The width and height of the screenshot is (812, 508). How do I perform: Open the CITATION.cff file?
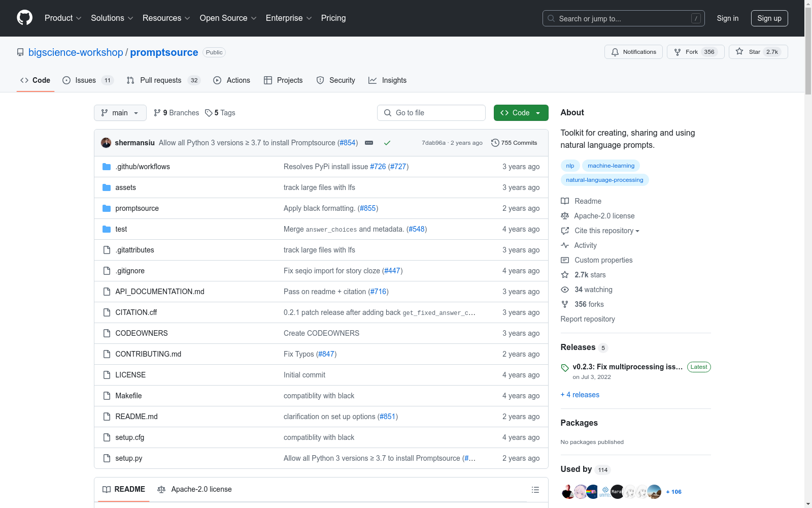click(x=136, y=312)
